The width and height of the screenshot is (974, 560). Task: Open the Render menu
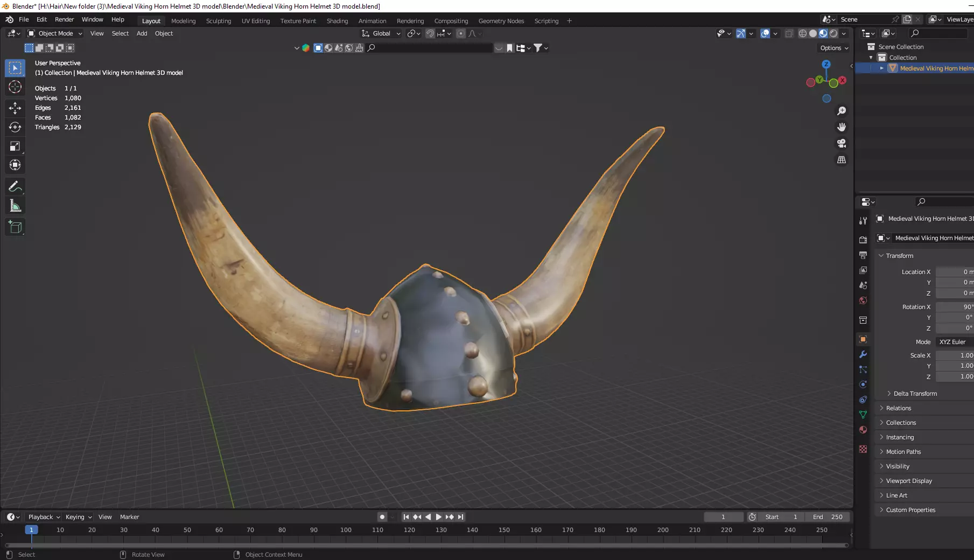64,19
